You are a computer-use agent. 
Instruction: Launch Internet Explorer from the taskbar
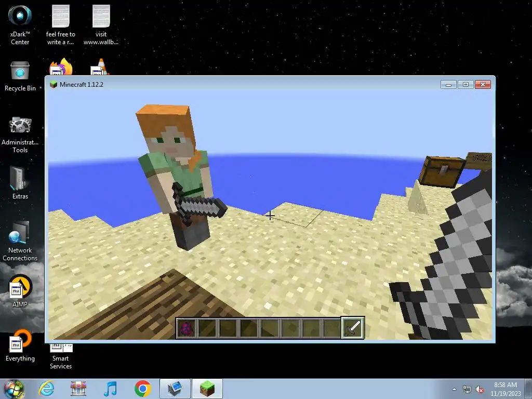click(46, 389)
